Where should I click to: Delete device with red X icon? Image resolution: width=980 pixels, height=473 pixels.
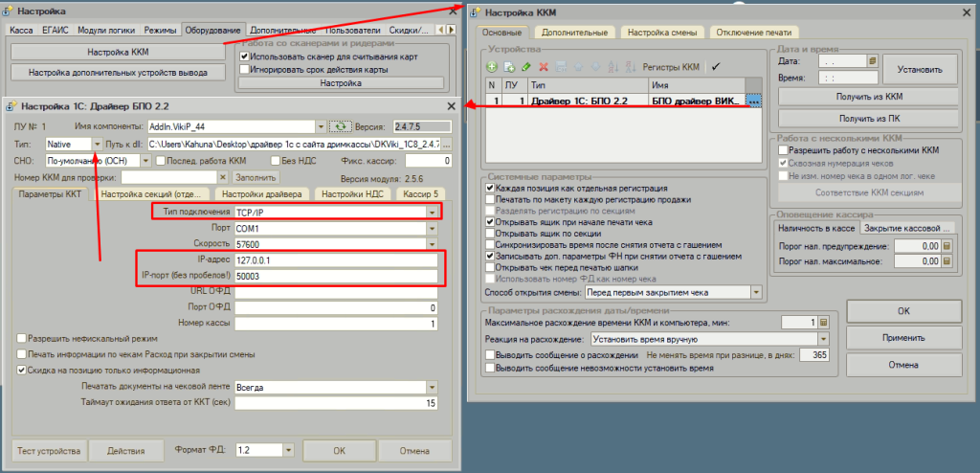tap(544, 66)
